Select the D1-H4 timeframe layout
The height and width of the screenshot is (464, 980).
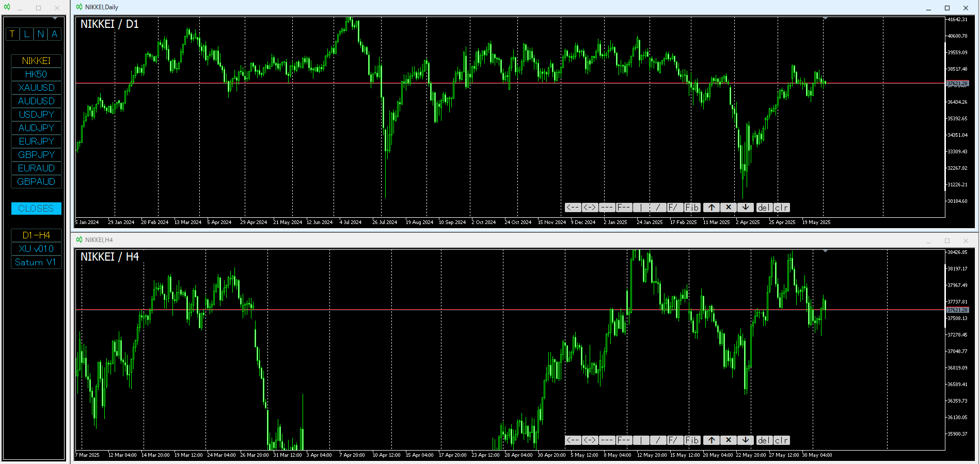pyautogui.click(x=36, y=235)
